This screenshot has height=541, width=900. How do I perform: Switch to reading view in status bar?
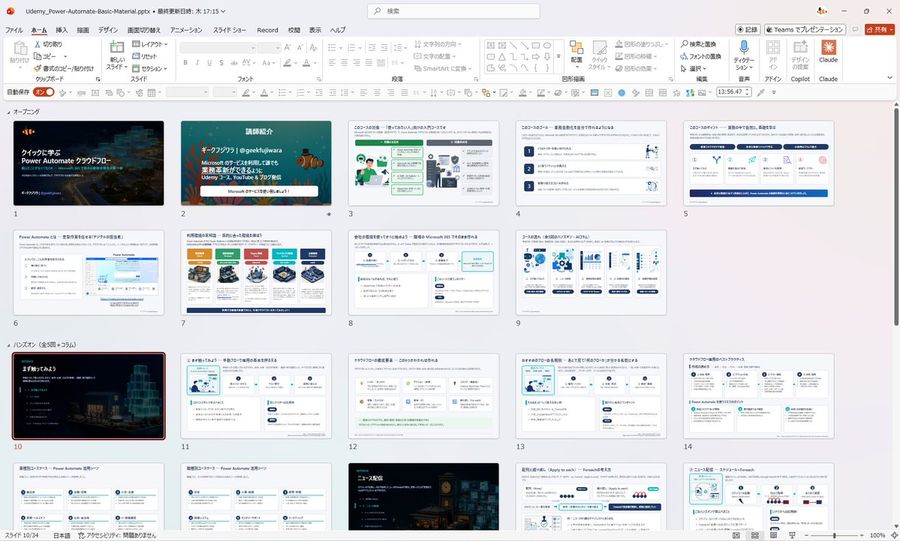point(773,535)
